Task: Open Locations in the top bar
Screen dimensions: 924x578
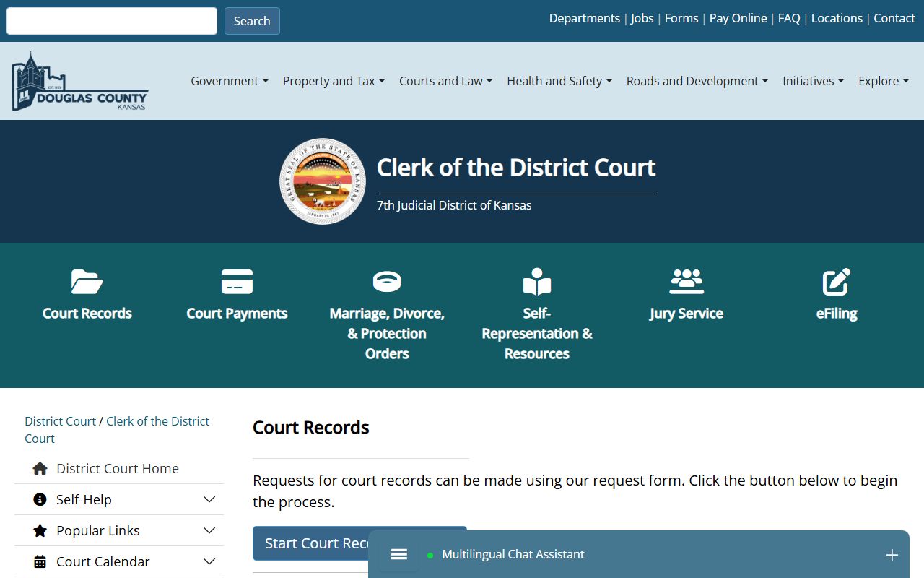Action: [837, 18]
